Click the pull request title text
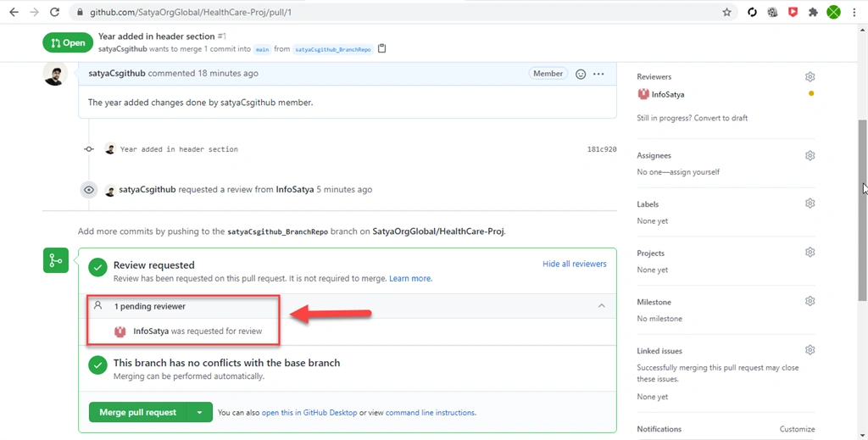This screenshot has width=868, height=440. (x=157, y=36)
